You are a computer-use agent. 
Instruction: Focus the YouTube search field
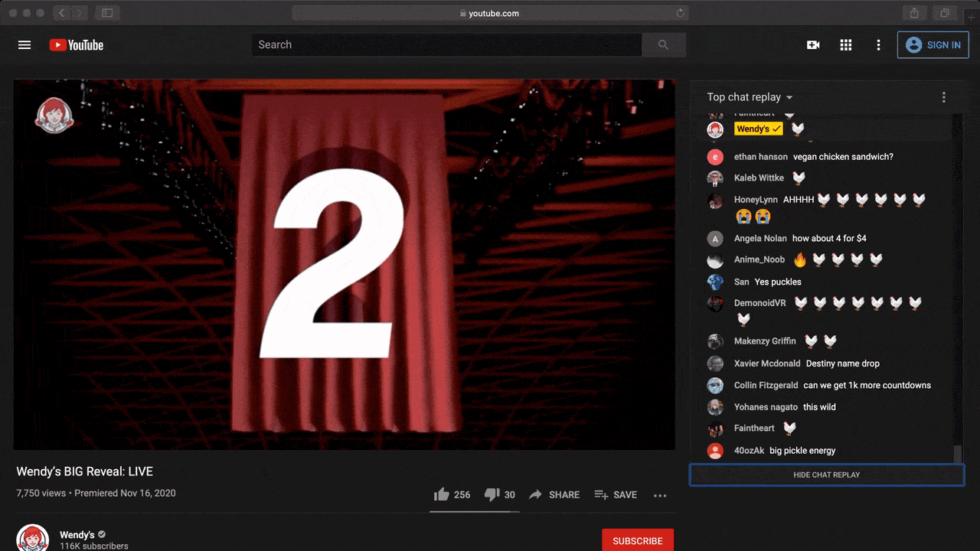[x=447, y=45]
